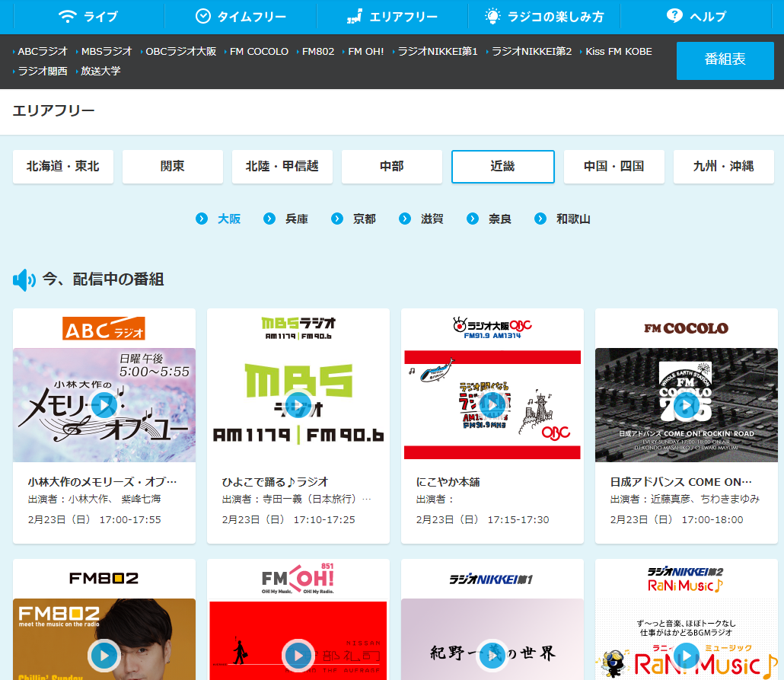Select the 中国・四国 region tab
The width and height of the screenshot is (784, 680).
pos(614,167)
